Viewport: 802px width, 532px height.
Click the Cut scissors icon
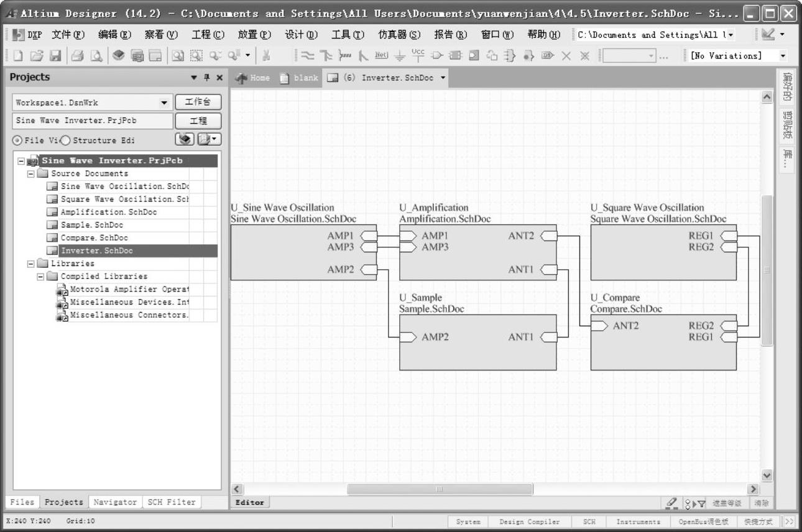tap(266, 56)
